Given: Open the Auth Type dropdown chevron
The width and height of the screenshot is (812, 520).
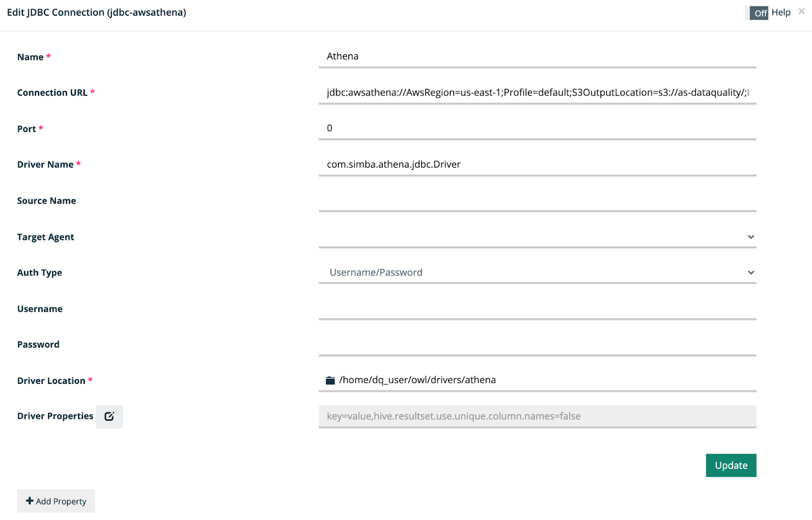Looking at the screenshot, I should coord(751,273).
